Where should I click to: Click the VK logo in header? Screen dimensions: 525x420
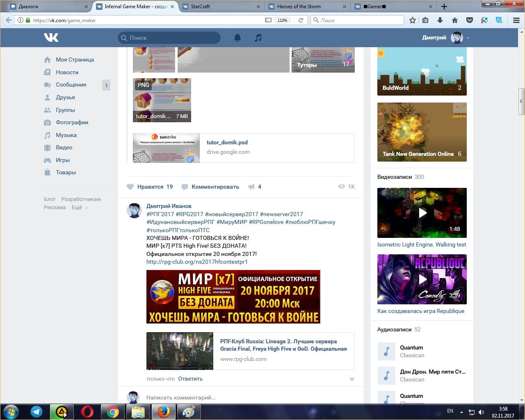(51, 38)
